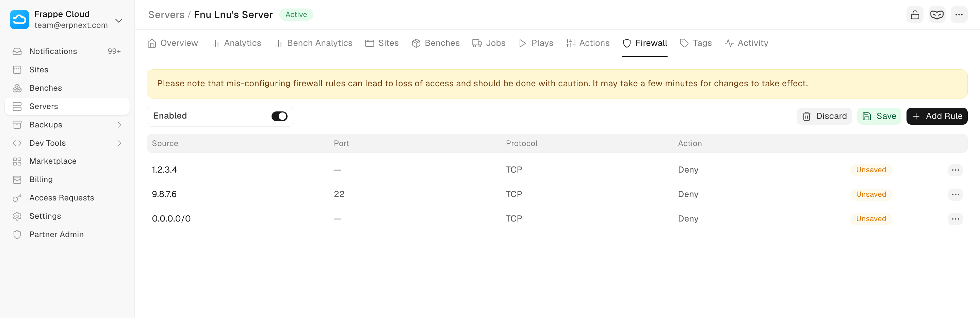
Task: Open the server's three-dot options menu in the header
Action: point(958,15)
